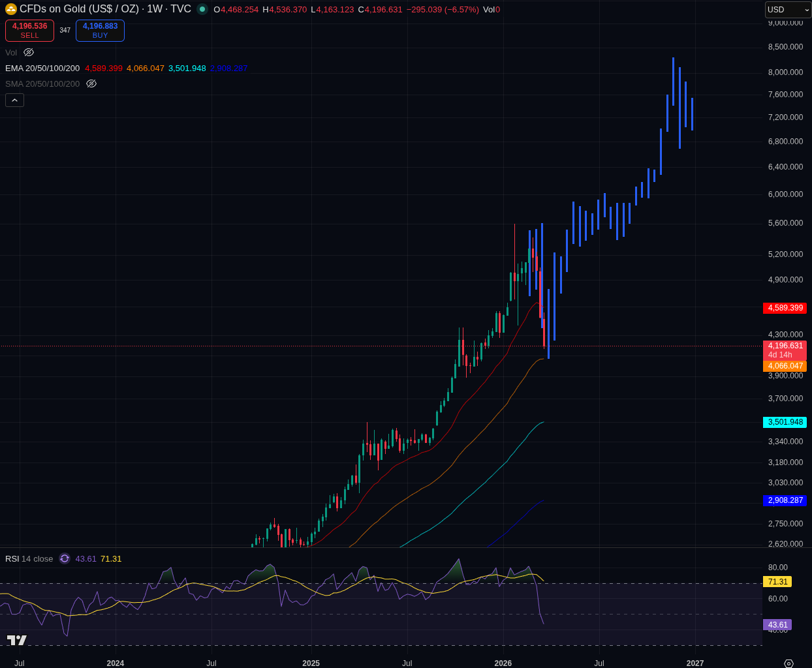Image resolution: width=812 pixels, height=668 pixels.
Task: Open the USD currency dropdown
Action: 788,10
